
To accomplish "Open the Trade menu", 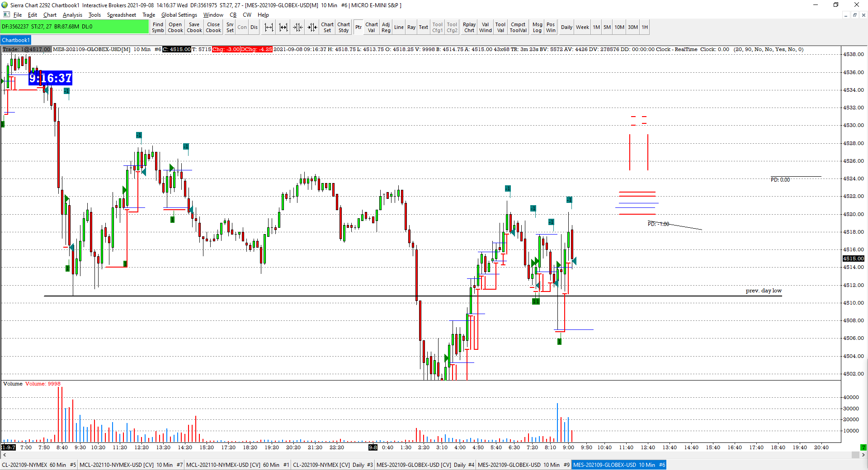I will coord(149,15).
